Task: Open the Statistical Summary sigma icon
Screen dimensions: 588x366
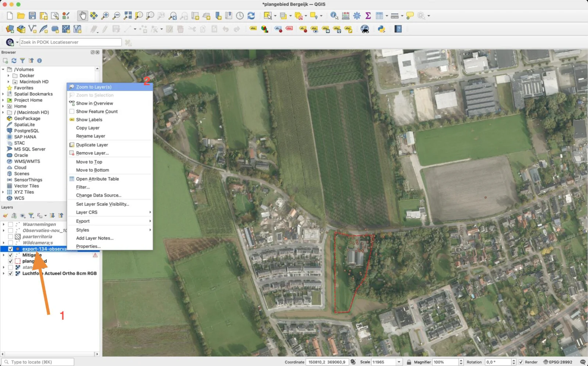Action: coord(368,15)
